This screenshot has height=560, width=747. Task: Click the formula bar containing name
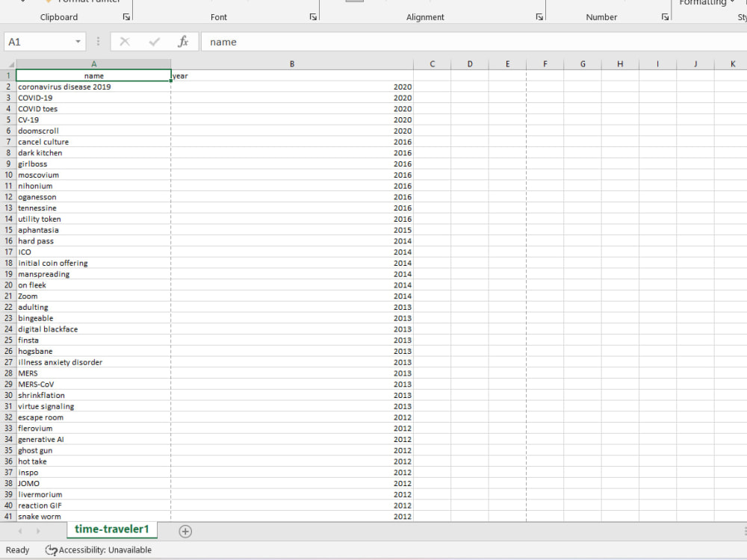click(x=474, y=42)
